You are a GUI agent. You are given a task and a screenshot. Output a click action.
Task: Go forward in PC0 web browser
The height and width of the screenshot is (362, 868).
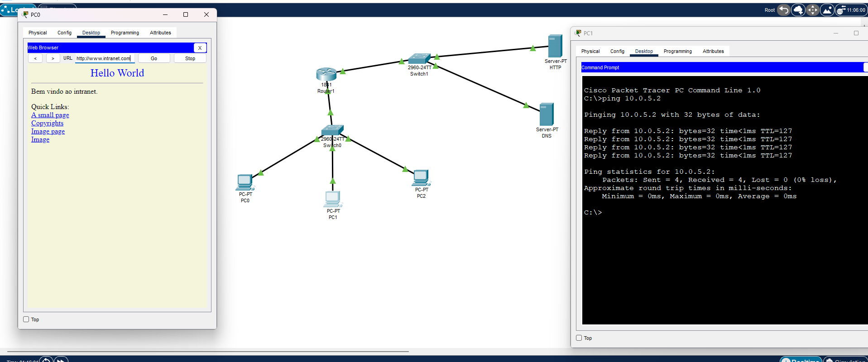[53, 58]
